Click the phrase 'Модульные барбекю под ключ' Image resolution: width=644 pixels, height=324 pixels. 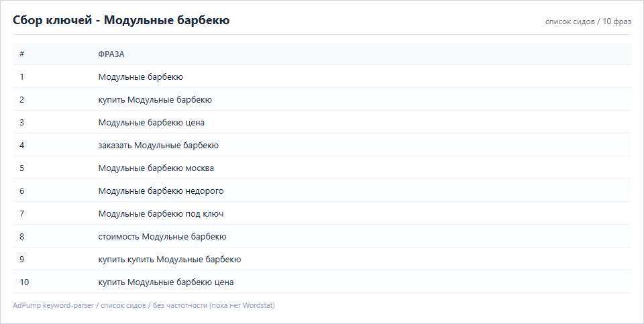(x=161, y=214)
